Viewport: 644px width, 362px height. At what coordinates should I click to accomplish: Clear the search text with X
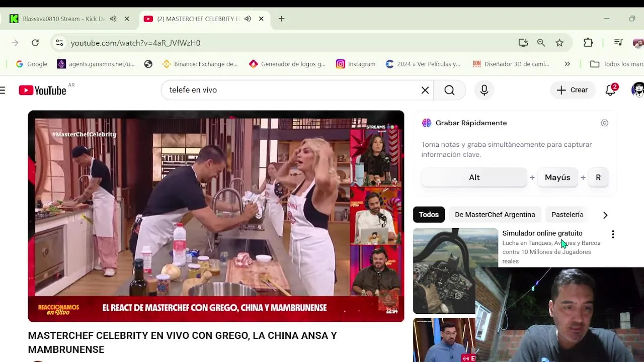pos(425,90)
